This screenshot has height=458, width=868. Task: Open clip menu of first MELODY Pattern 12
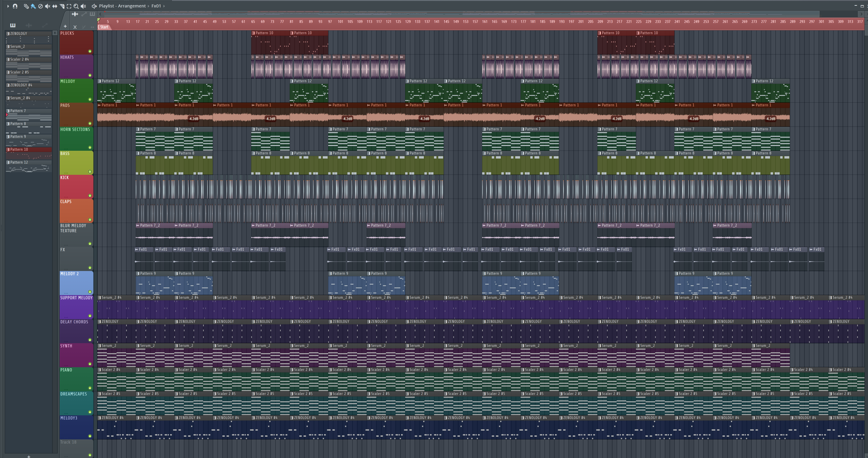tap(99, 81)
